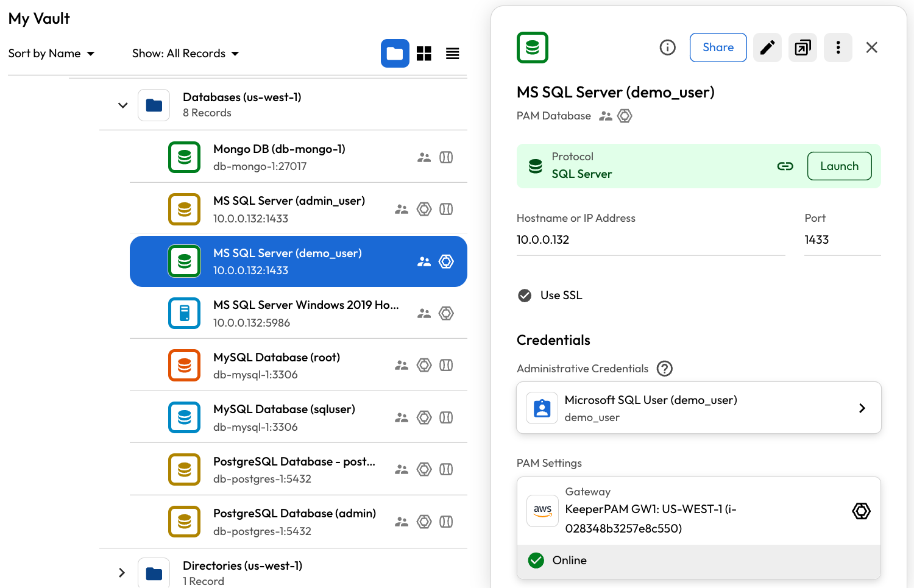Click shared users icon on Mongo DB row
The height and width of the screenshot is (588, 914).
(x=424, y=157)
